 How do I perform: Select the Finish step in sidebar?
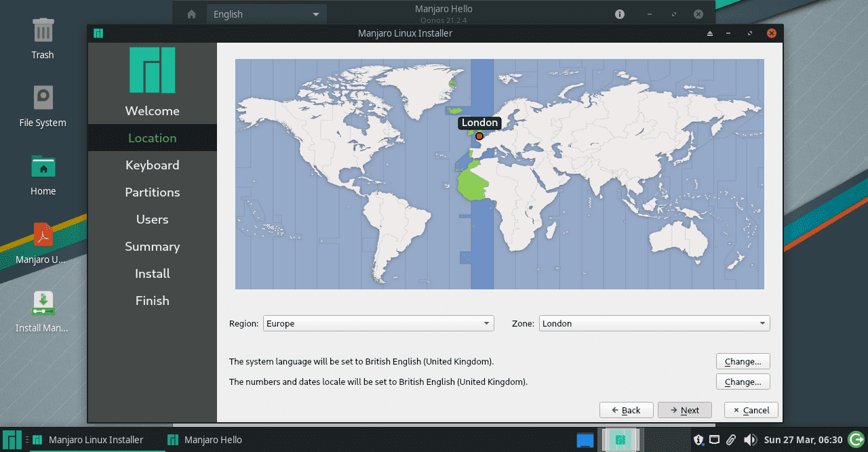point(153,301)
